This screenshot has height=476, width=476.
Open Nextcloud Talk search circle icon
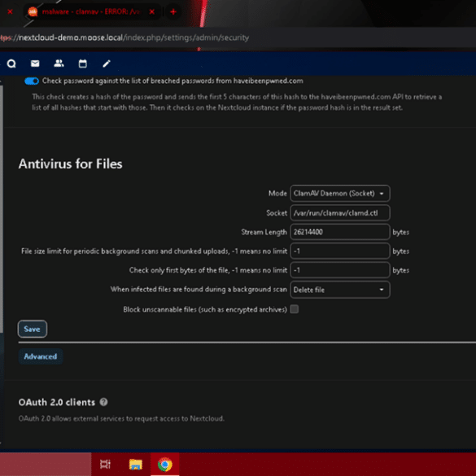(11, 63)
